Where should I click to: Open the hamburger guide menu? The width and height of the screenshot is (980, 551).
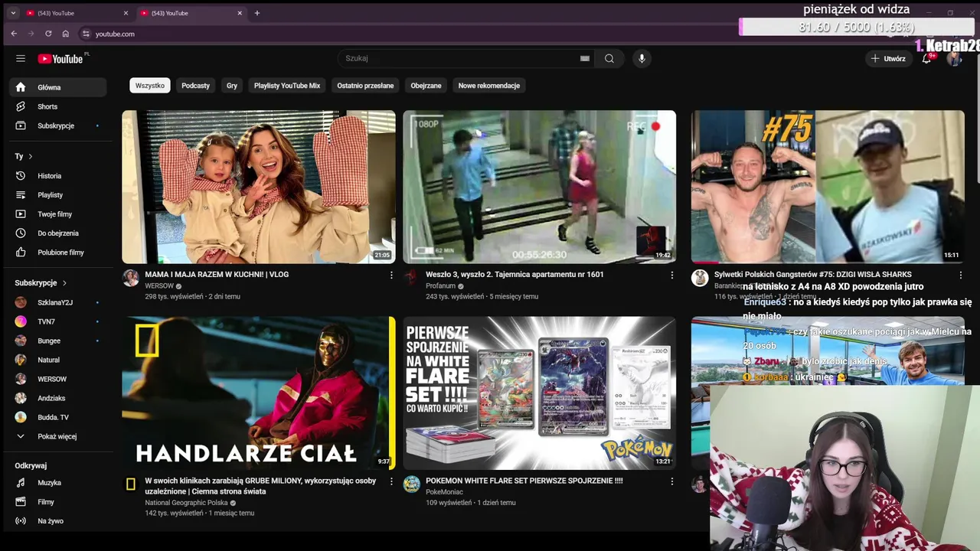point(21,58)
